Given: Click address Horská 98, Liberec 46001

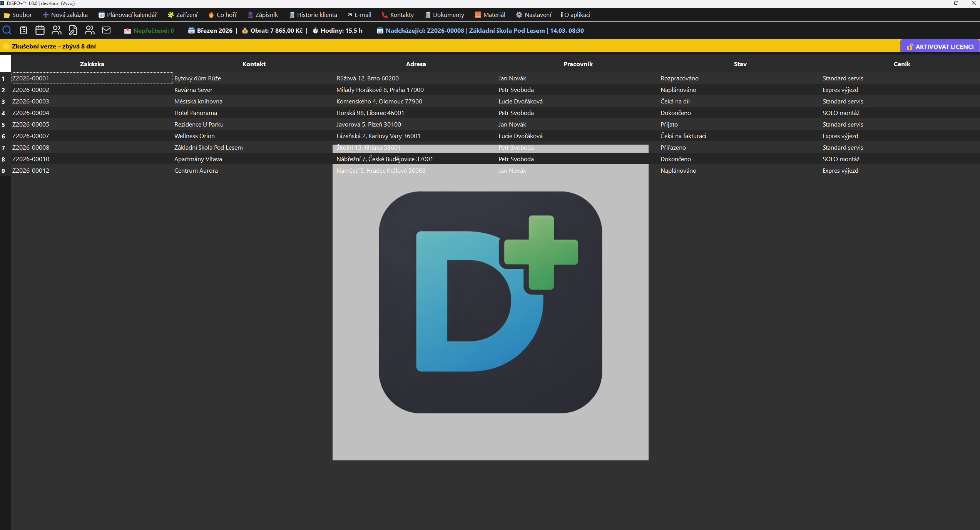Looking at the screenshot, I should (416, 113).
